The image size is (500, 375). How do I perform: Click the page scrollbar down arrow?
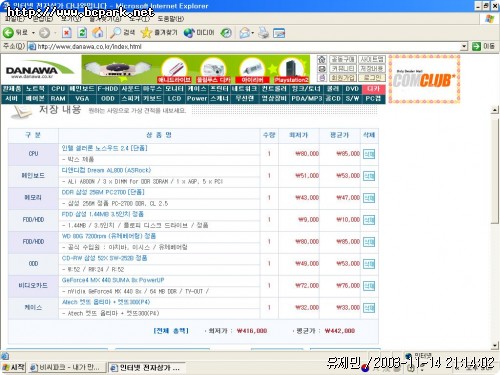[495, 346]
